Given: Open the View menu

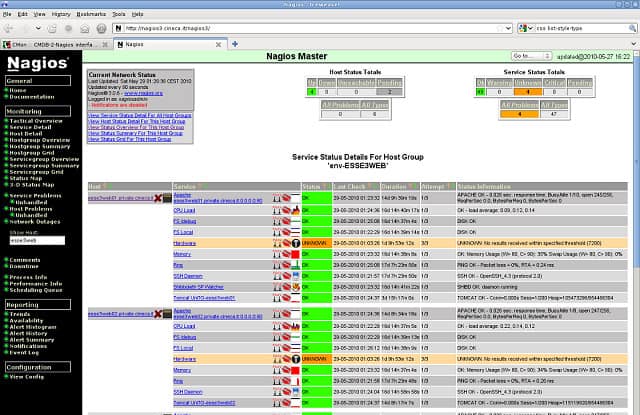Looking at the screenshot, I should tap(39, 14).
